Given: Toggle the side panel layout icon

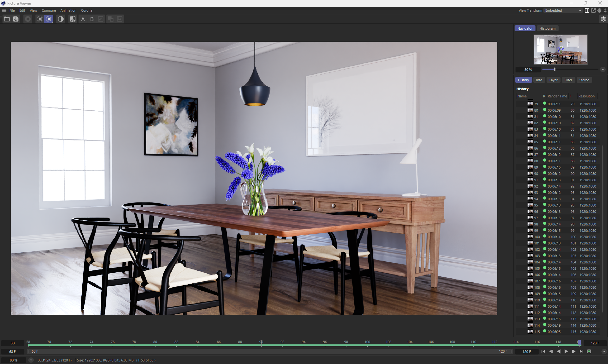Looking at the screenshot, I should point(587,10).
